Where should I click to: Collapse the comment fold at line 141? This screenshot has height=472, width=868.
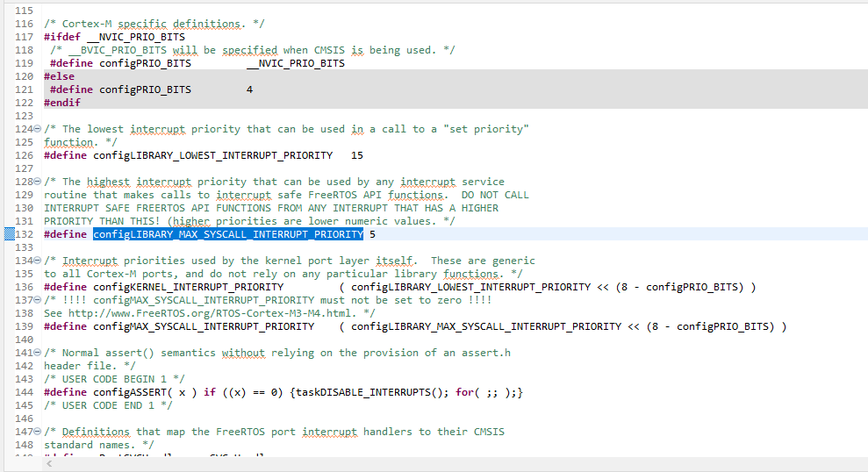coord(37,353)
